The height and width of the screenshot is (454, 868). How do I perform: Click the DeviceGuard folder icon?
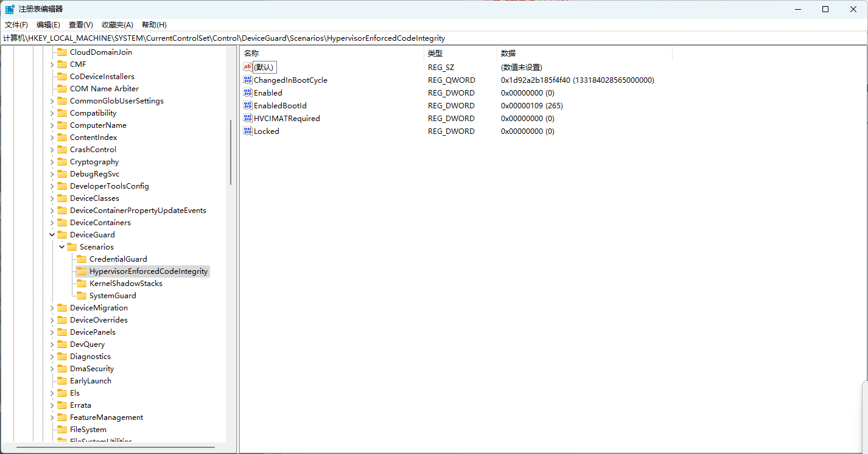62,234
